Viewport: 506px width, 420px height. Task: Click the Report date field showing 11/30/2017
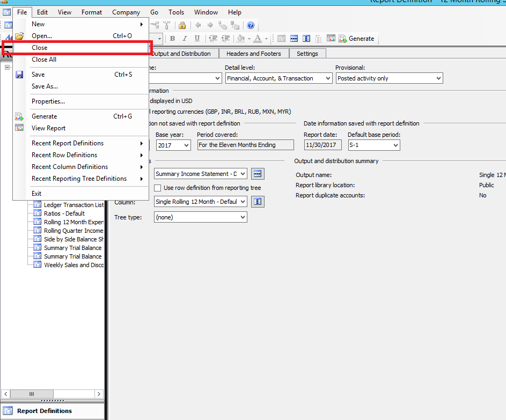point(322,145)
